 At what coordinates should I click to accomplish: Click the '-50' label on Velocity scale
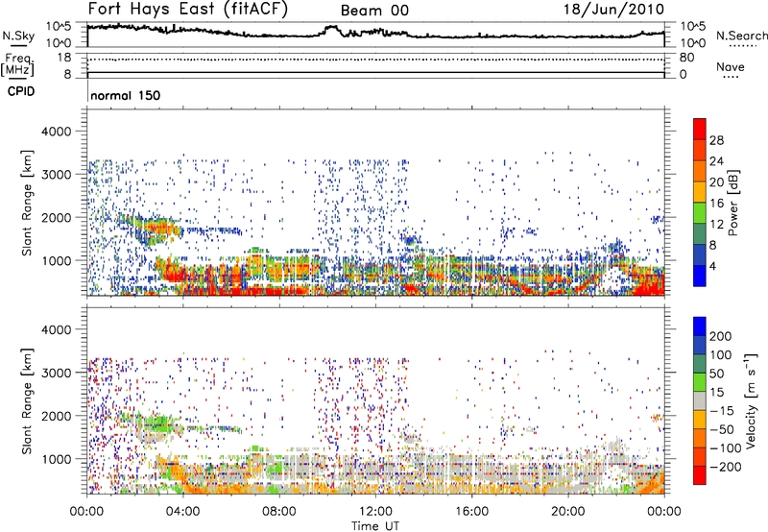722,429
